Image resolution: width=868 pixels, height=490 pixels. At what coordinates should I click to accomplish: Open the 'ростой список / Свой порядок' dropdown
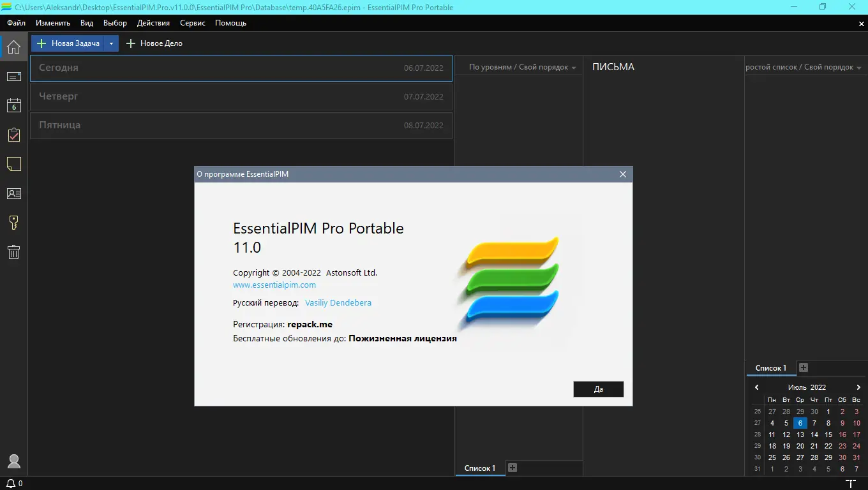[x=804, y=67]
